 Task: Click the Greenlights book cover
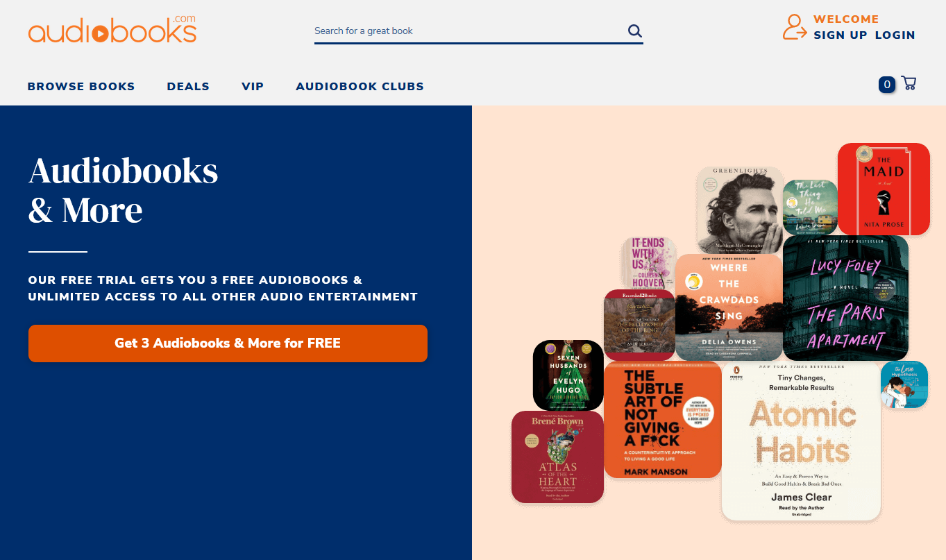click(x=740, y=210)
